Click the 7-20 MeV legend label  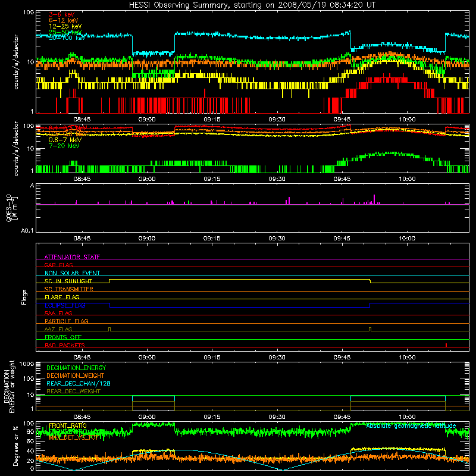point(64,146)
